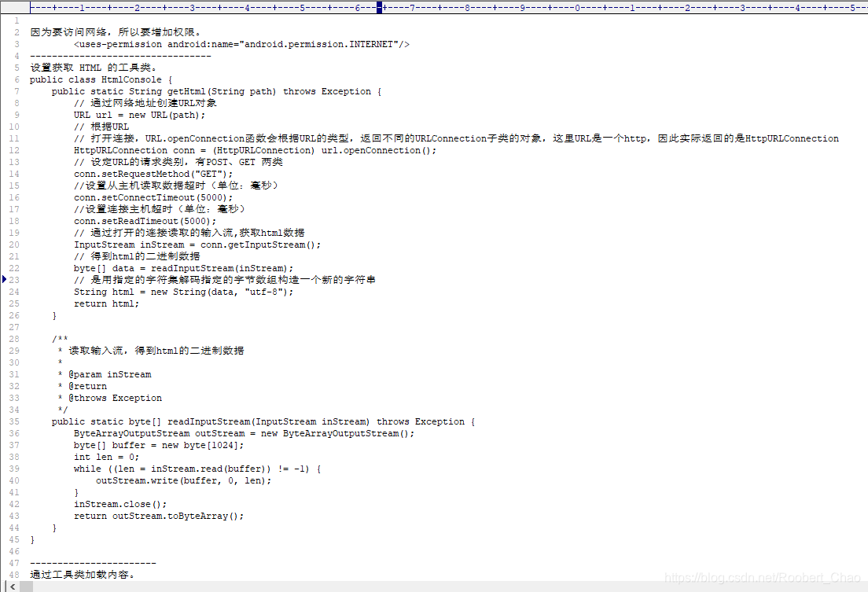Click the blue column marker on ruler
The image size is (868, 592).
[379, 8]
